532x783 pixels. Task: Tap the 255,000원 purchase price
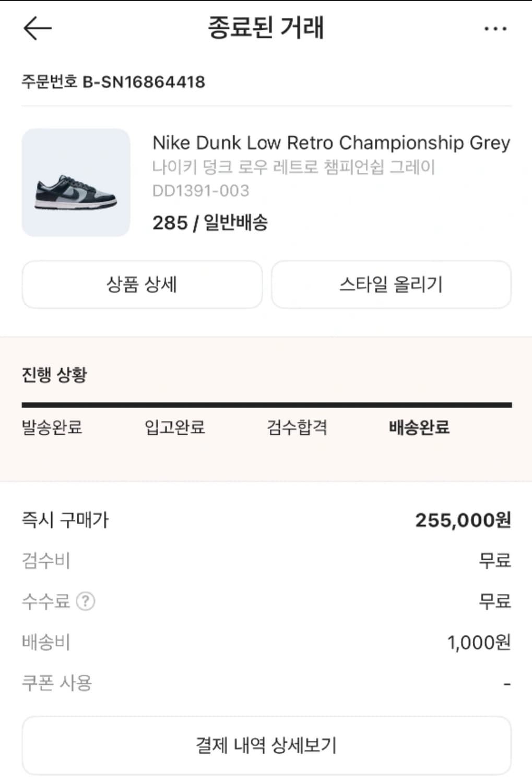(x=463, y=520)
